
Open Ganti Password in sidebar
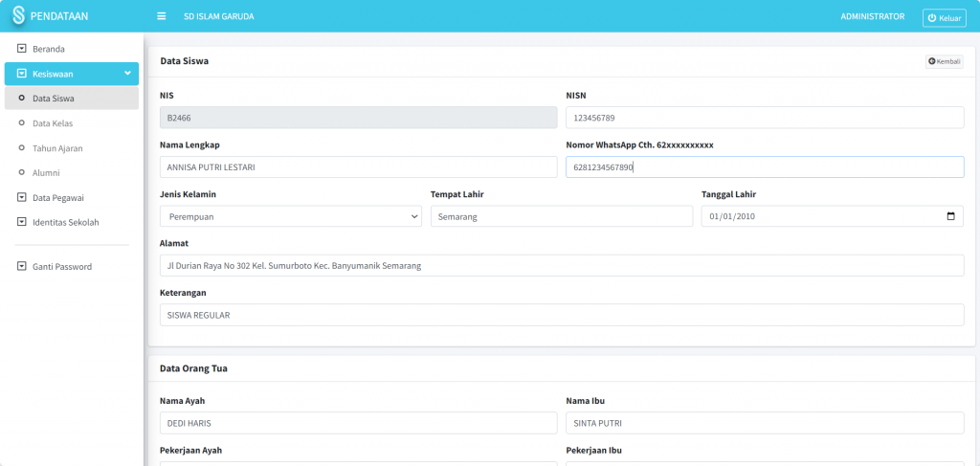point(72,266)
